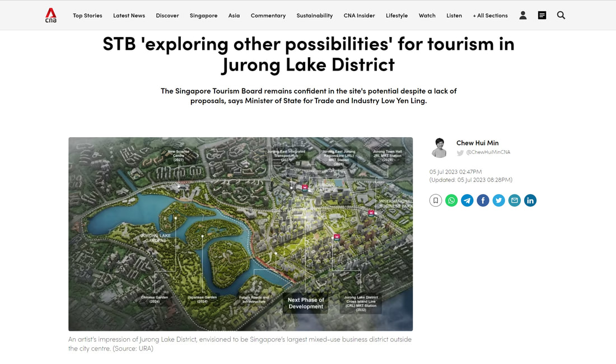The image size is (616, 364).
Task: Expand the + All Sections menu
Action: point(491,16)
